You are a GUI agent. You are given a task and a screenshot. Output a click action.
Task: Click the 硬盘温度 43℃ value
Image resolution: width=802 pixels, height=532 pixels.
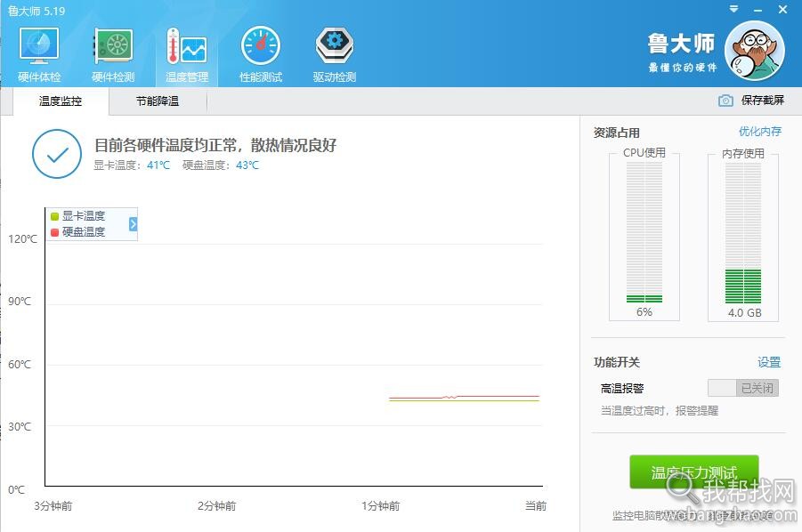tap(247, 165)
